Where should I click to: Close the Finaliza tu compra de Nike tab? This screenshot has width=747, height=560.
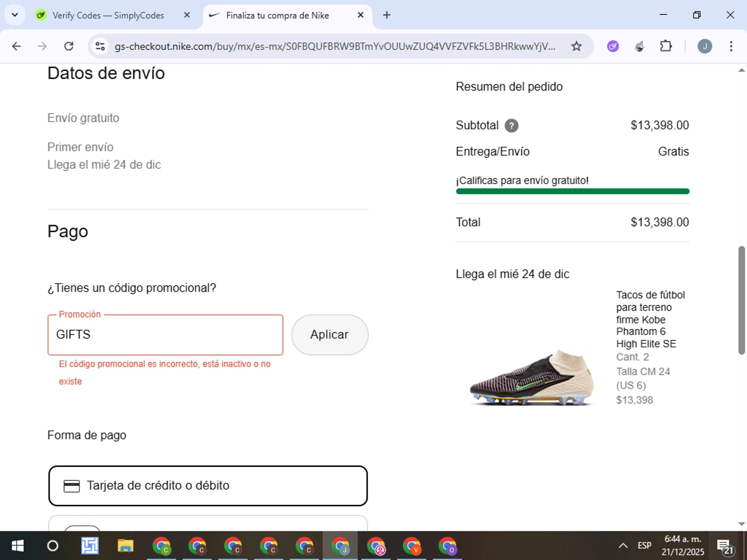361,15
